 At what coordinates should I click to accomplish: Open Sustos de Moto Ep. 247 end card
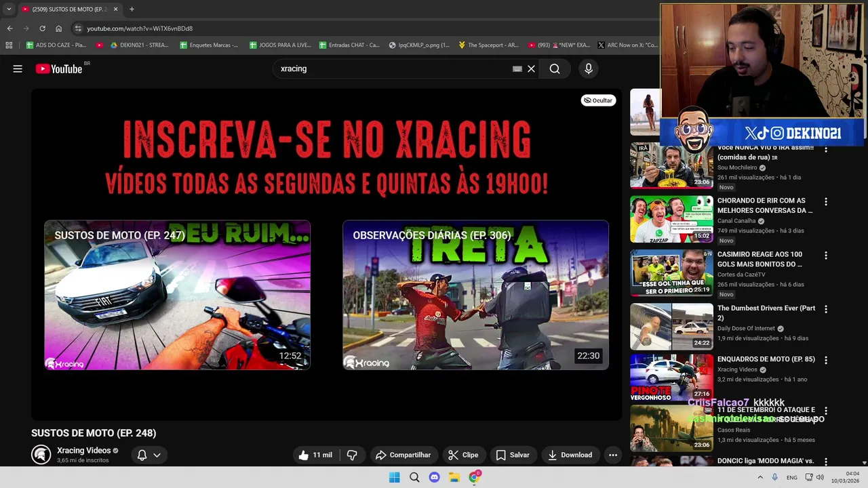click(177, 295)
